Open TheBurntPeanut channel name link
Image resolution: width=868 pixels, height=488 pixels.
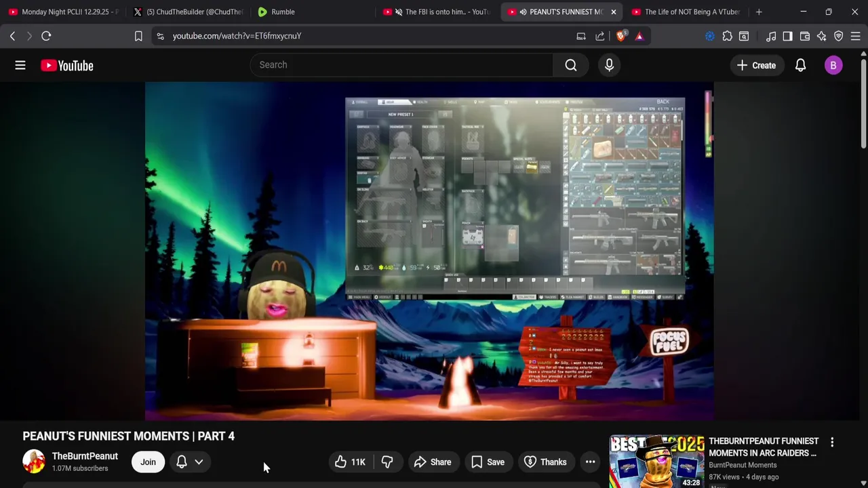(85, 456)
